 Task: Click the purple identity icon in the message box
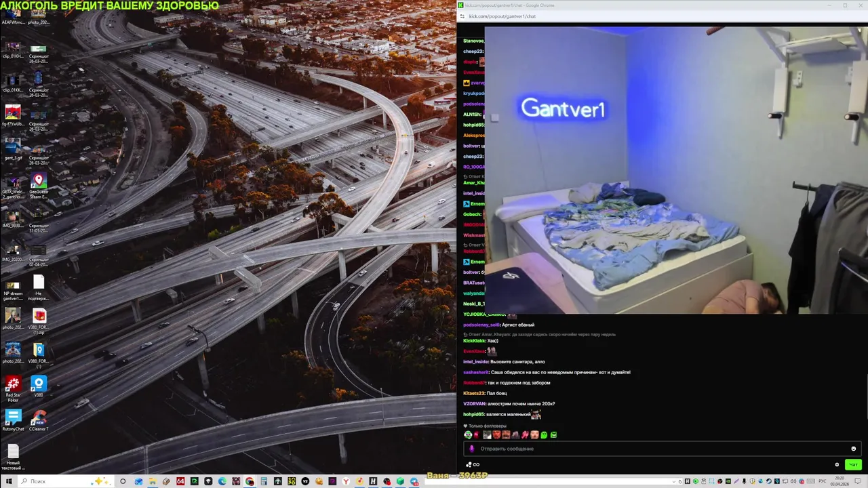pyautogui.click(x=472, y=449)
